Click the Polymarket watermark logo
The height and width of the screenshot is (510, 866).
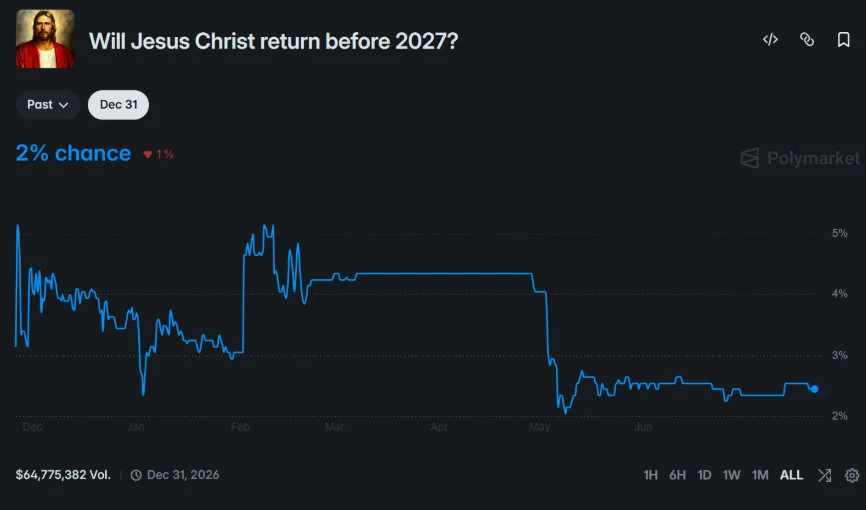pos(800,159)
